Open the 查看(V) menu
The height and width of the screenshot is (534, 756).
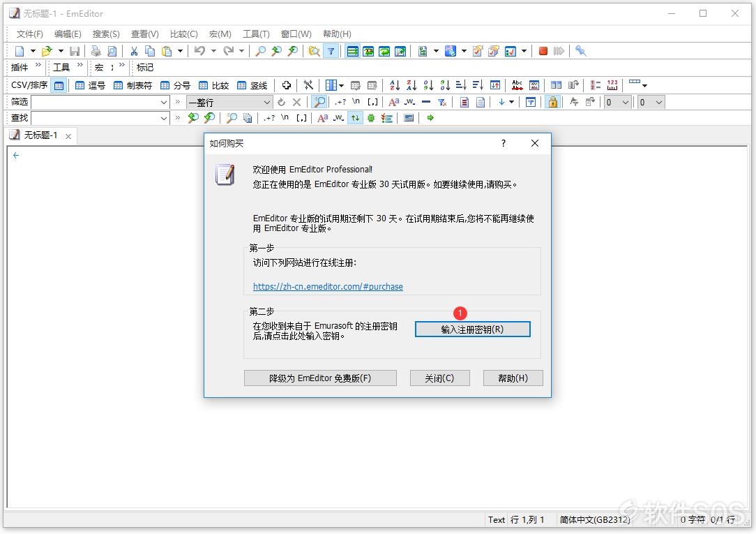[144, 34]
